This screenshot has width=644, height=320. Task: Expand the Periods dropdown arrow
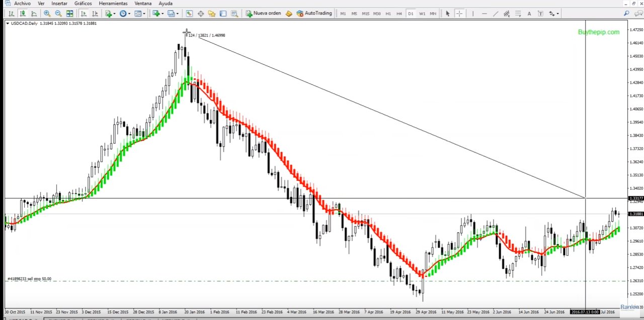click(x=129, y=14)
